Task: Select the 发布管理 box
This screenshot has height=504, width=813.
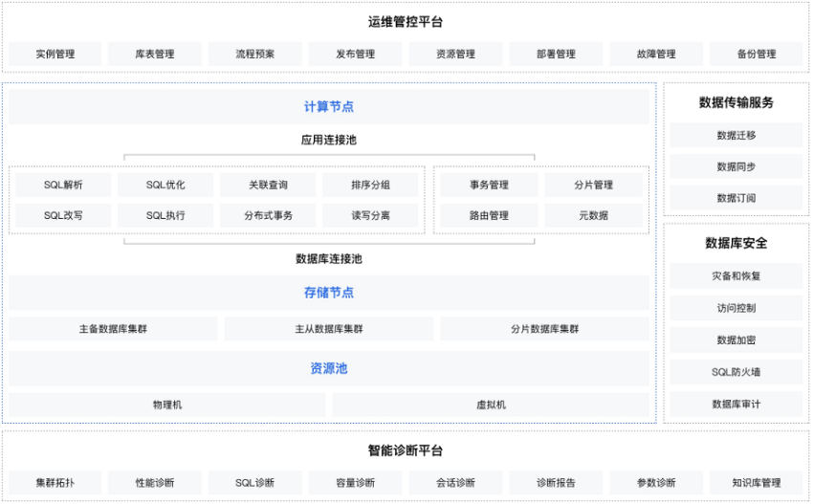Action: point(355,54)
